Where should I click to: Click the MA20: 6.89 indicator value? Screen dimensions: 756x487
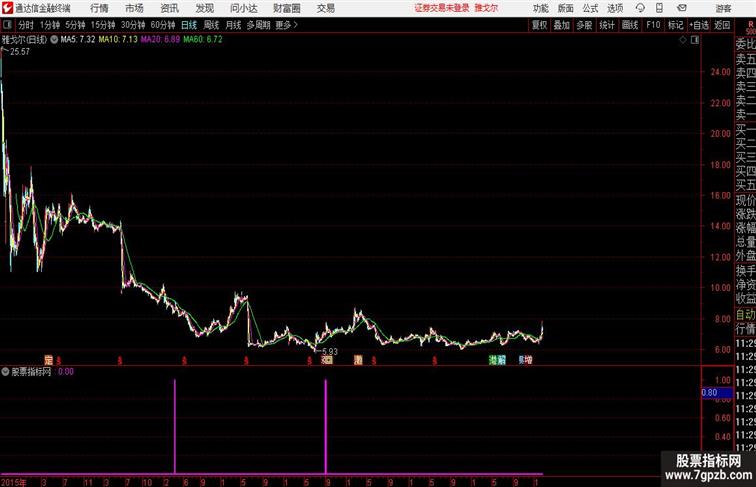point(160,40)
